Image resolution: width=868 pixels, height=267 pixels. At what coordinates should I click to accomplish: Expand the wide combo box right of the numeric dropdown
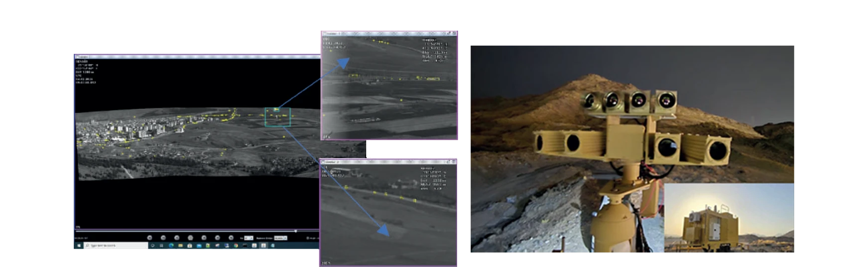coord(281,238)
